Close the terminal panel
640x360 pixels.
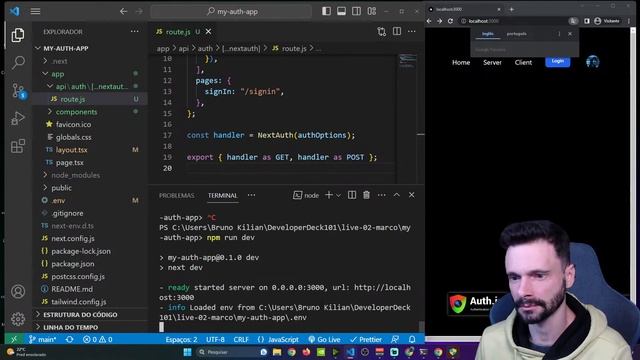tap(411, 195)
